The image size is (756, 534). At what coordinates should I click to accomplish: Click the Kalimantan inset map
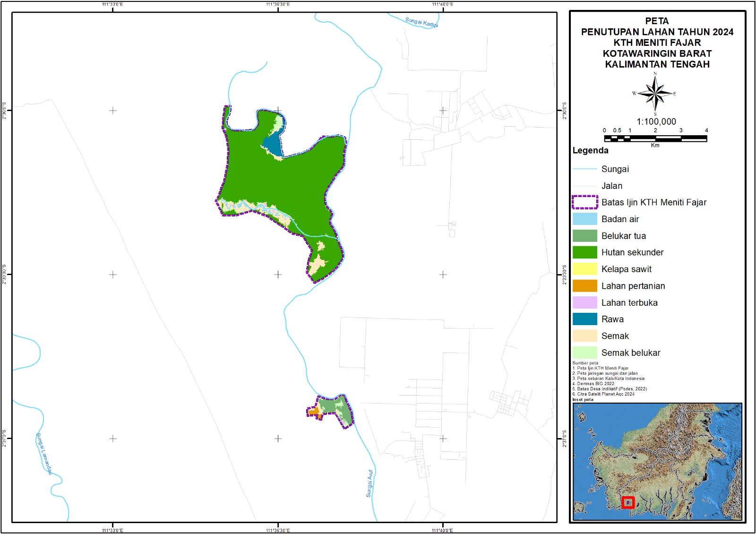point(657,461)
